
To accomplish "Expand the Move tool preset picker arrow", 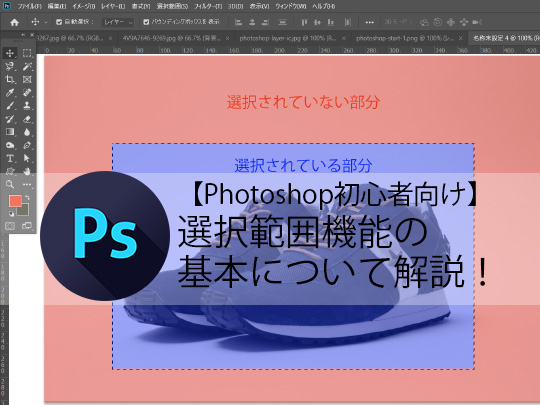I will pos(46,22).
